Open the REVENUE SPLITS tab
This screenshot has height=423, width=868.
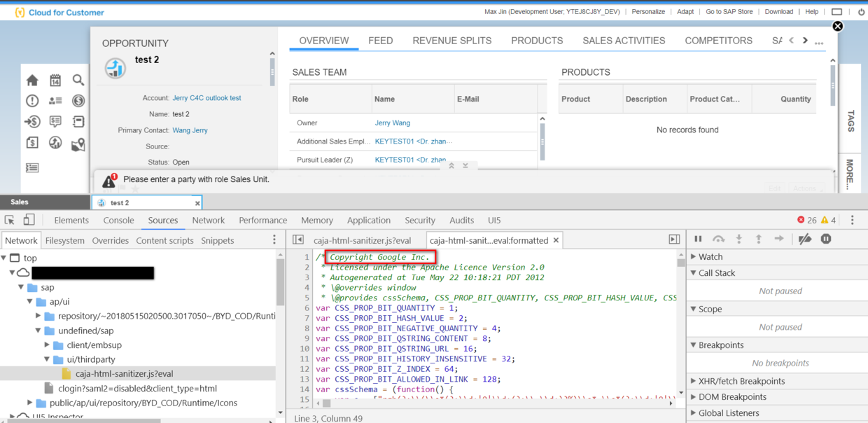click(x=452, y=41)
